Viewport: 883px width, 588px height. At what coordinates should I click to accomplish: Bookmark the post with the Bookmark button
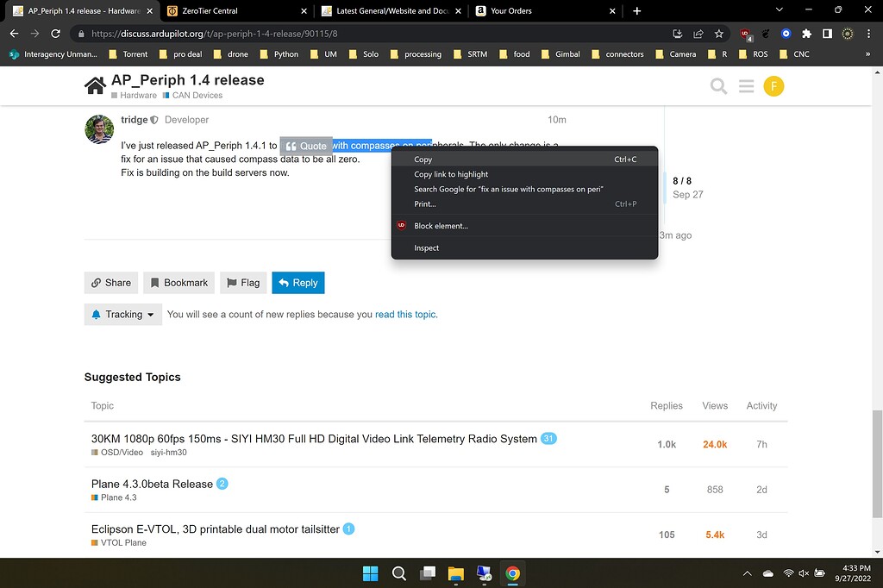(x=178, y=282)
